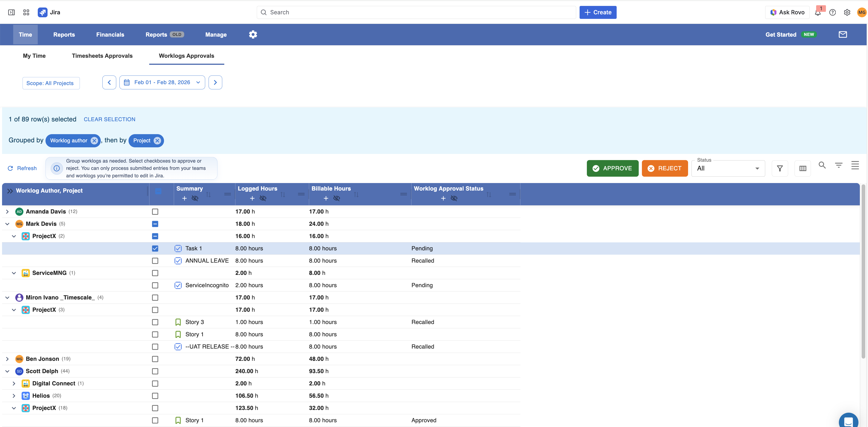Image resolution: width=868 pixels, height=427 pixels.
Task: Collapse the Mark Devis group
Action: click(x=8, y=224)
